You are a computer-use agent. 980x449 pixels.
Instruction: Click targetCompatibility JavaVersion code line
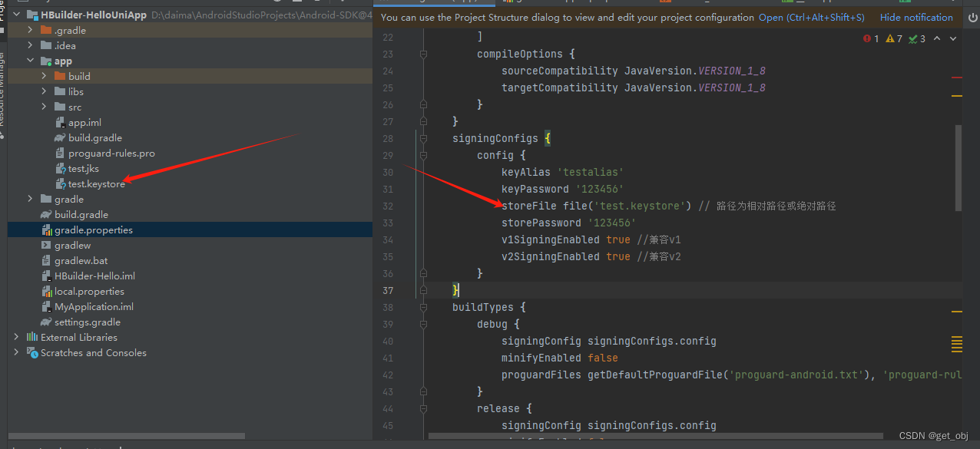[x=634, y=87]
